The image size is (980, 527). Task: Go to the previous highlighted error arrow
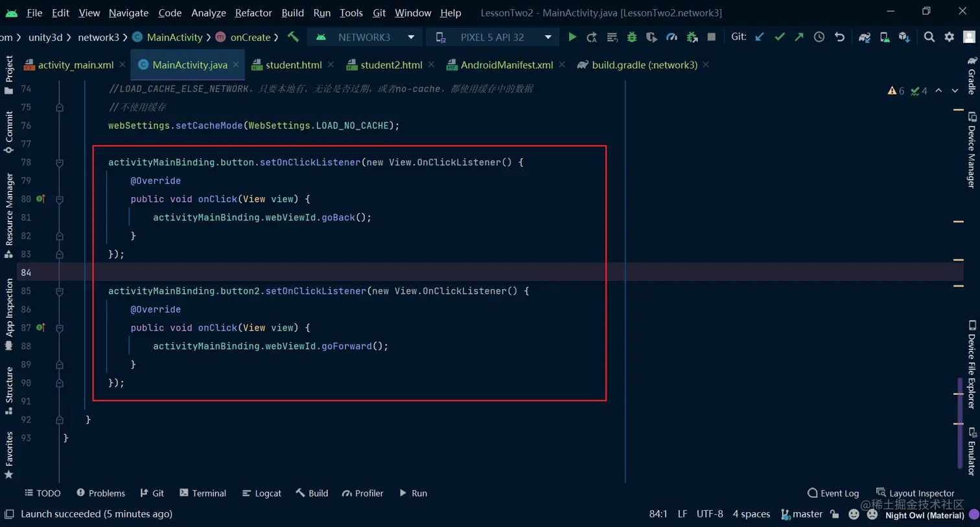pyautogui.click(x=939, y=91)
